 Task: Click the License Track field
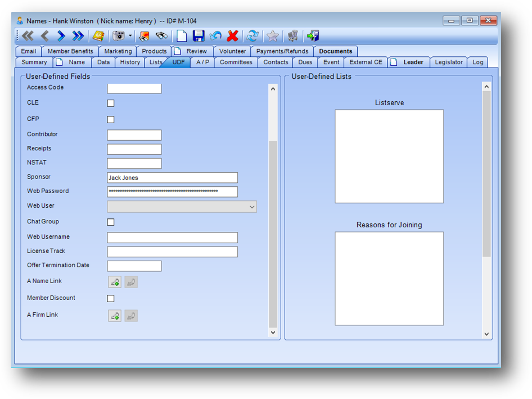[172, 252]
